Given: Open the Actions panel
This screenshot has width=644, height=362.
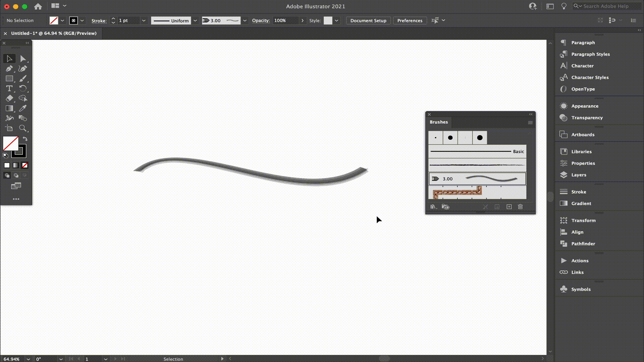Looking at the screenshot, I should click(x=580, y=261).
